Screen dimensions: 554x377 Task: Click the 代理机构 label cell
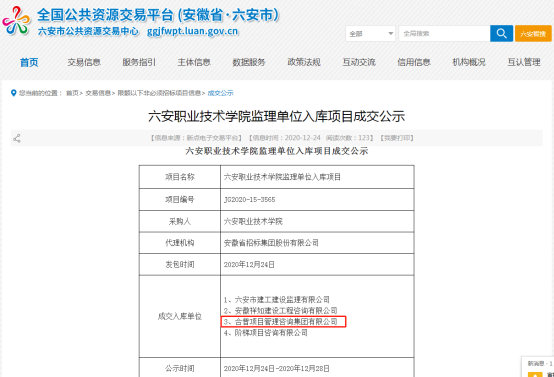tap(180, 243)
